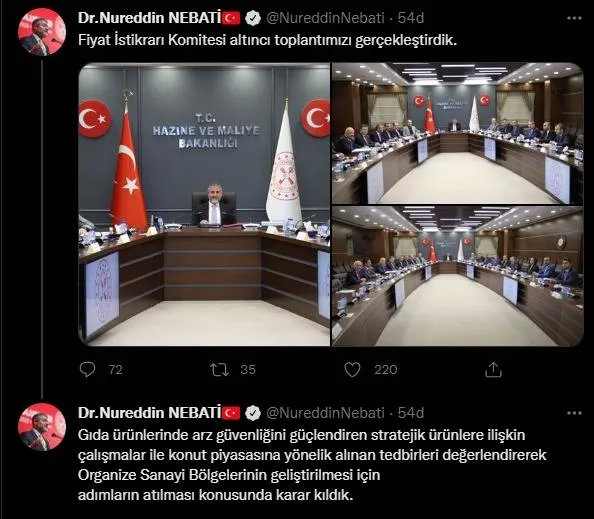
Task: Open profile avatar on the second tweet
Action: (x=42, y=427)
